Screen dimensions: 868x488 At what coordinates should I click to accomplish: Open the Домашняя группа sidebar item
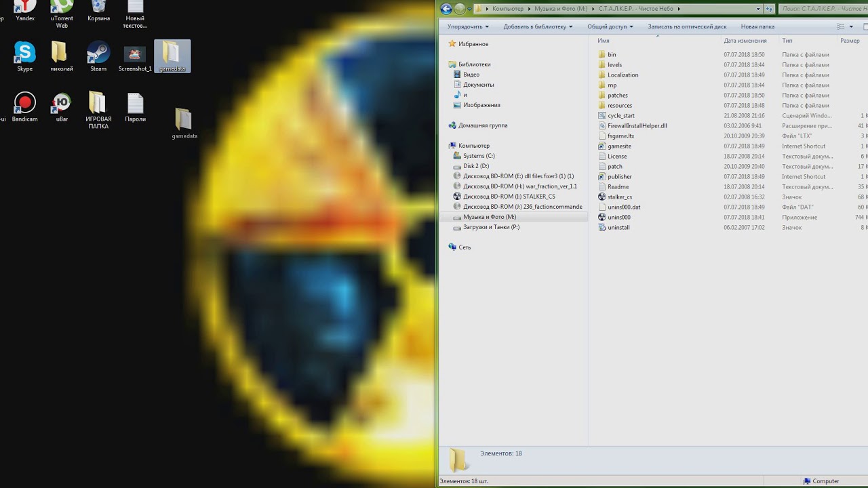tap(478, 125)
